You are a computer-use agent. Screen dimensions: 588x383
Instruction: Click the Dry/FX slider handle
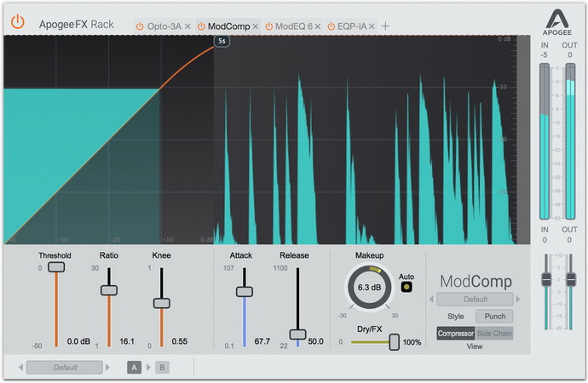click(x=394, y=342)
